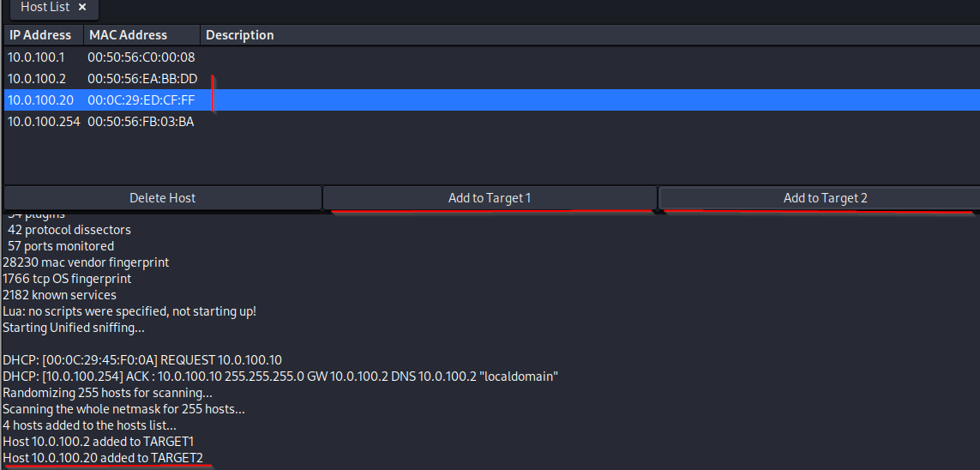The width and height of the screenshot is (980, 470).
Task: Switch to the Host List tab
Action: click(45, 7)
